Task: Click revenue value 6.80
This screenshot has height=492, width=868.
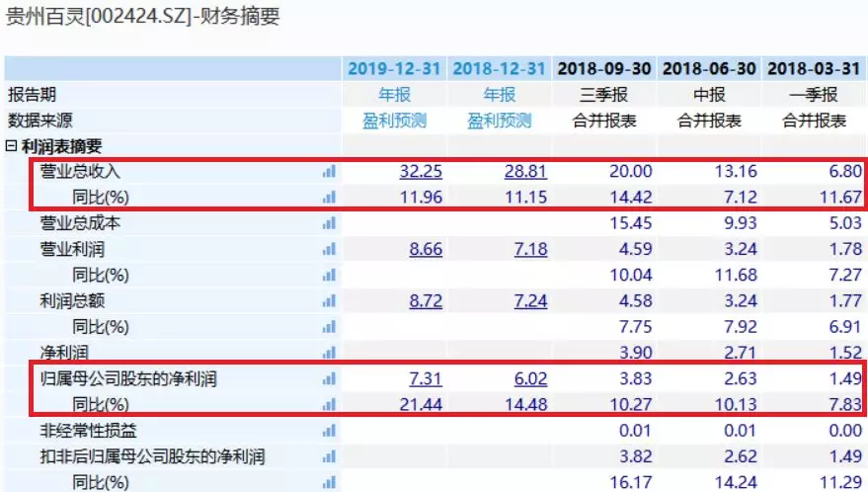Action: (x=845, y=172)
